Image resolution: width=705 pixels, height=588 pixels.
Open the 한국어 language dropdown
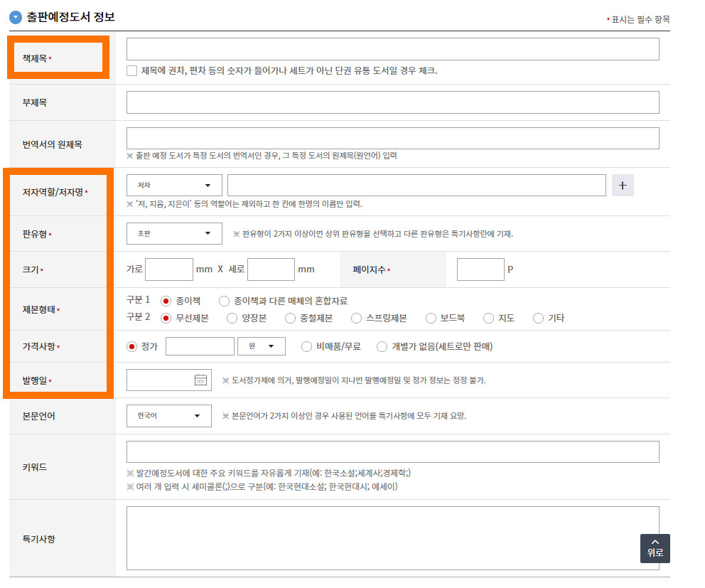point(169,416)
